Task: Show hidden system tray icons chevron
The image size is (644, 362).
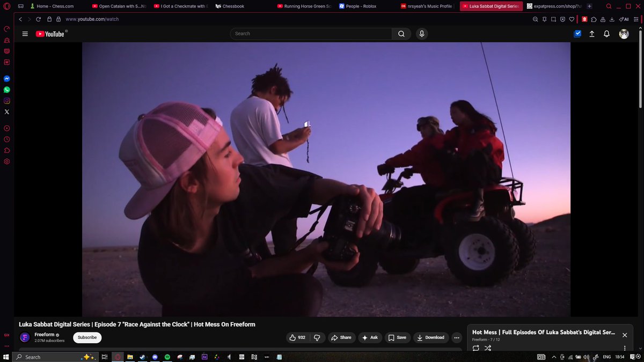Action: click(x=553, y=357)
